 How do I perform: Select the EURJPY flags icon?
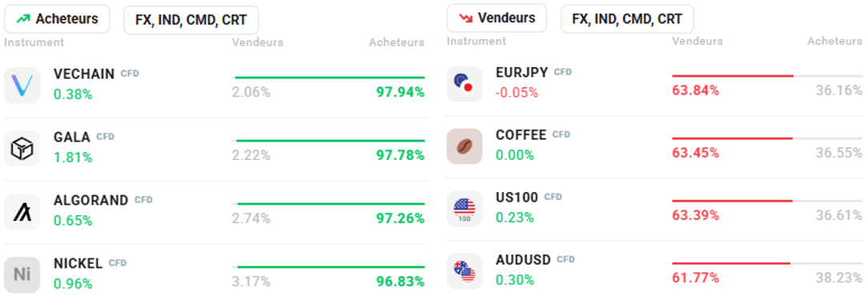465,83
